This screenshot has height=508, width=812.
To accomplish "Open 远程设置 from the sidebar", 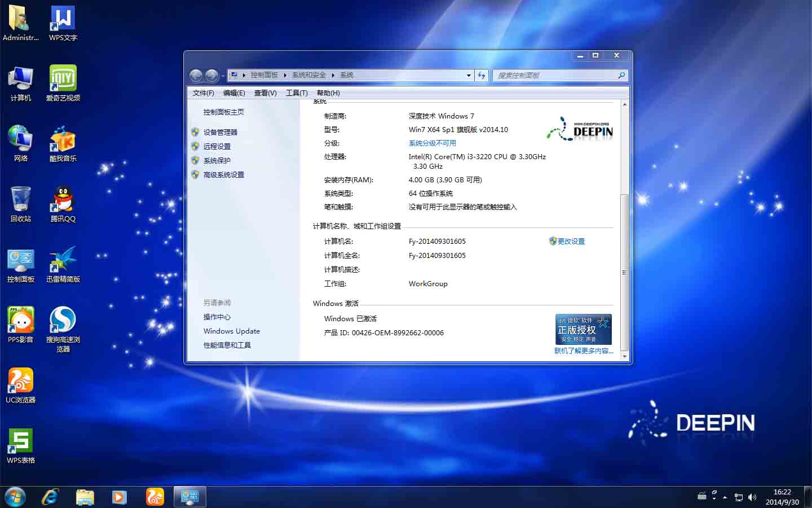I will coord(217,146).
